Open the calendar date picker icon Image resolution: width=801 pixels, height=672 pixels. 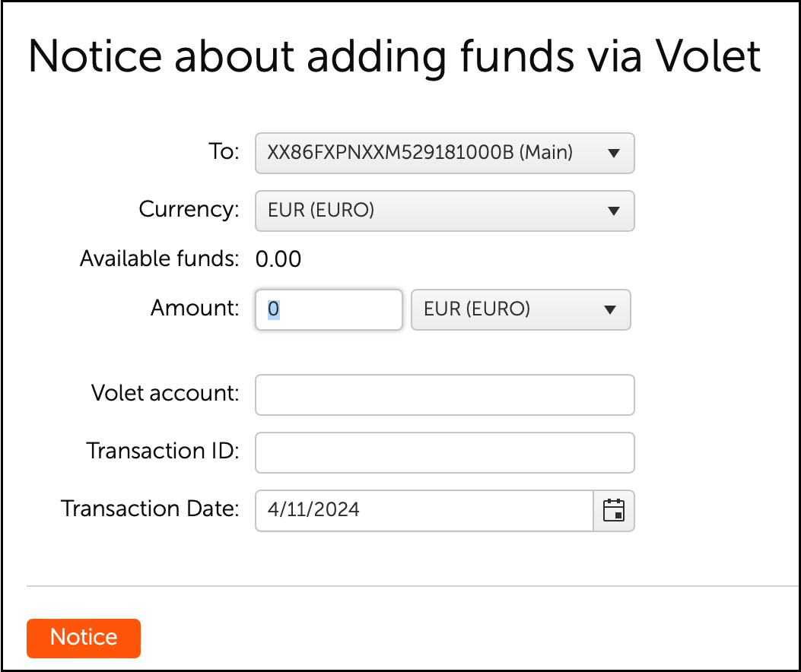[614, 511]
